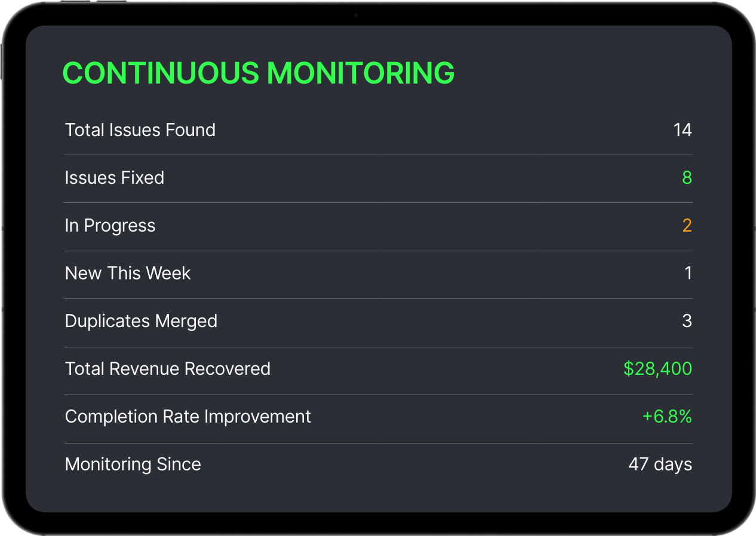Image resolution: width=756 pixels, height=536 pixels.
Task: Click the tablet front camera dot
Action: click(356, 14)
